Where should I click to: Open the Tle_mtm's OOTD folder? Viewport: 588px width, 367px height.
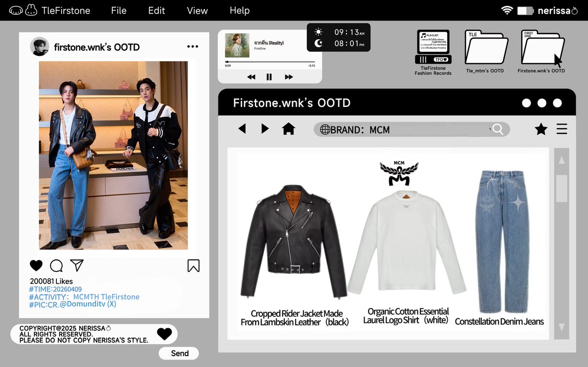pos(485,52)
